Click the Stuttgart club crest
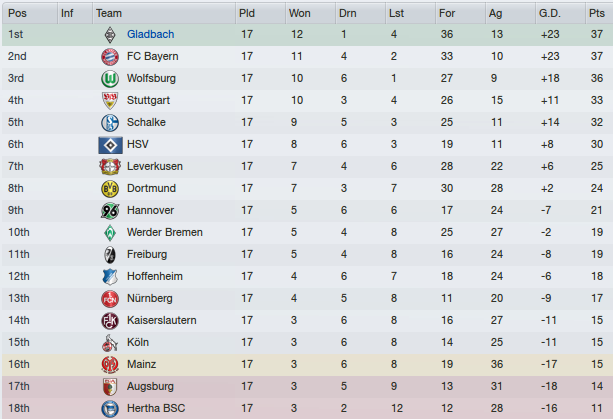 pos(110,100)
